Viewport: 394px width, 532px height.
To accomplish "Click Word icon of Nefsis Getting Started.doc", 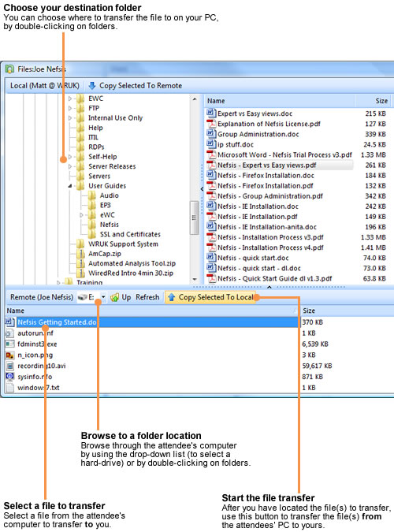I will pyautogui.click(x=9, y=322).
